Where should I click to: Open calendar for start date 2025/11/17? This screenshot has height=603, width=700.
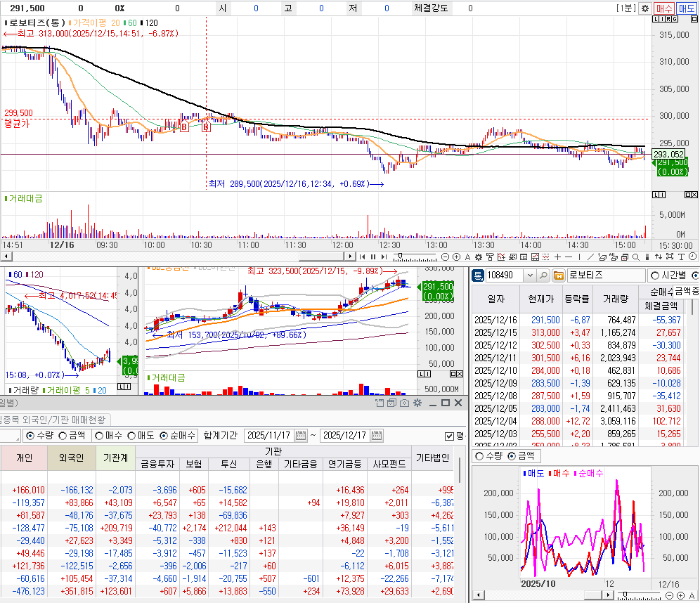click(x=302, y=436)
